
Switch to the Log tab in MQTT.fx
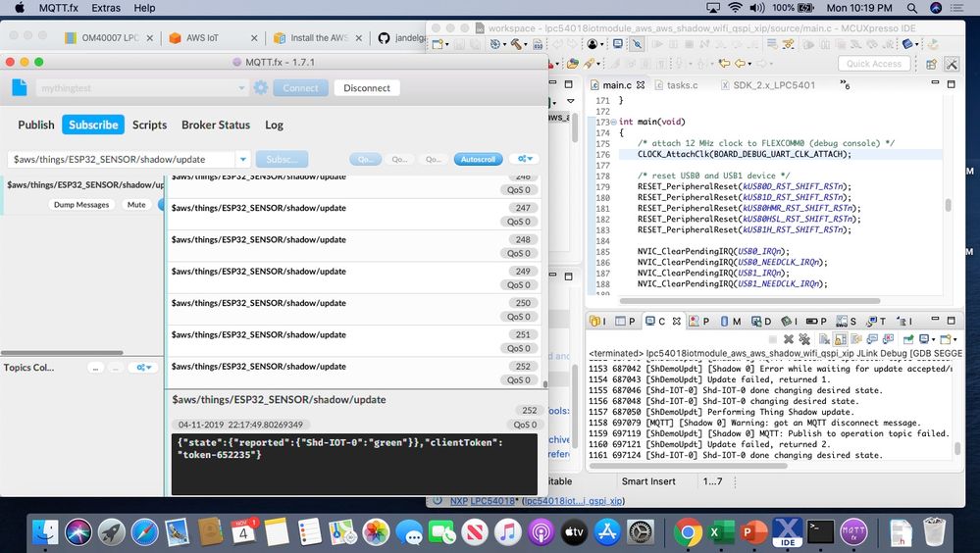274,125
